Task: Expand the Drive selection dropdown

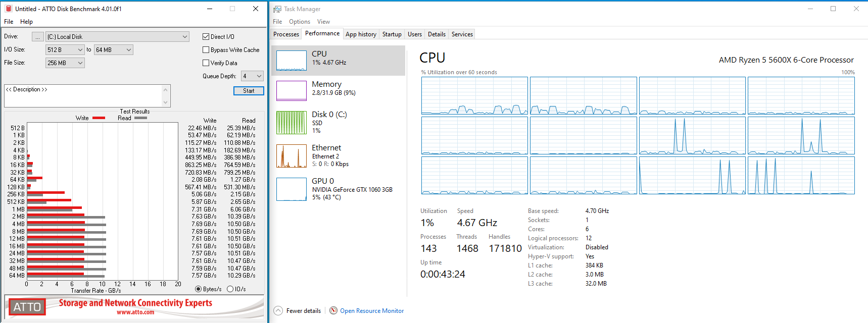Action: (x=185, y=37)
